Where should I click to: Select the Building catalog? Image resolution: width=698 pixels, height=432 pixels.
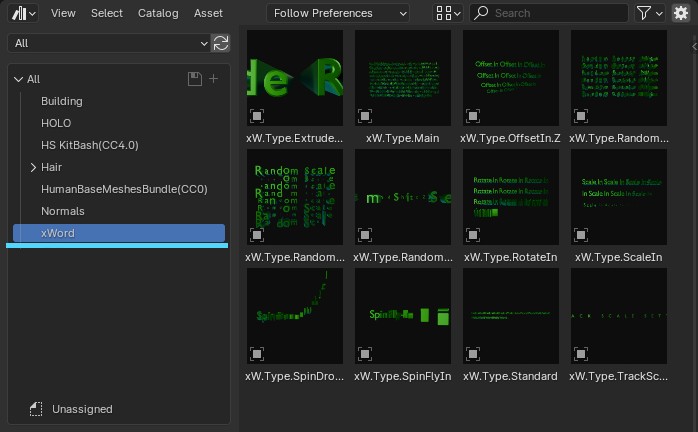pyautogui.click(x=61, y=101)
